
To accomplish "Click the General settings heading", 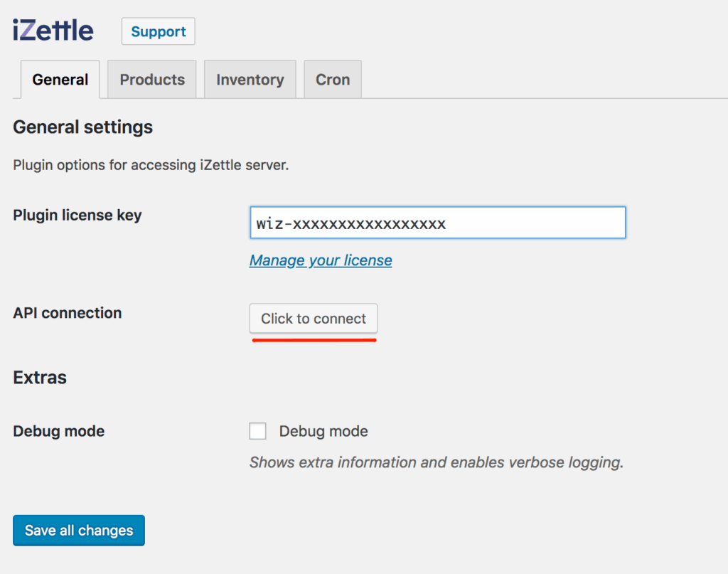I will pyautogui.click(x=83, y=127).
